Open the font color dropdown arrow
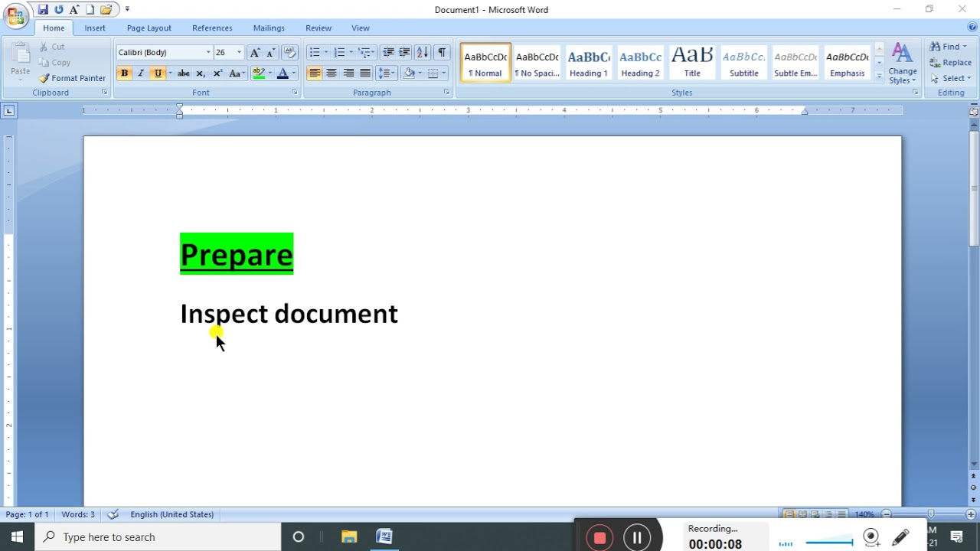Image resolution: width=980 pixels, height=551 pixels. (x=294, y=73)
